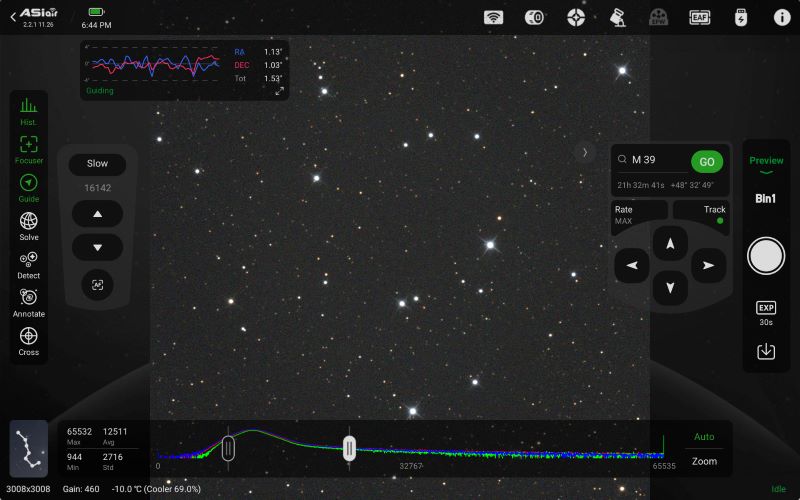
Task: Open the main camera settings icon
Action: pos(534,17)
